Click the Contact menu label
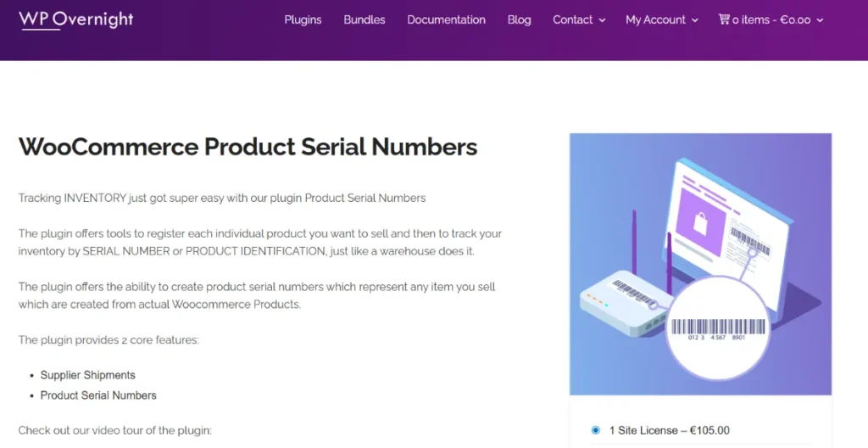The height and width of the screenshot is (448, 868). (573, 20)
